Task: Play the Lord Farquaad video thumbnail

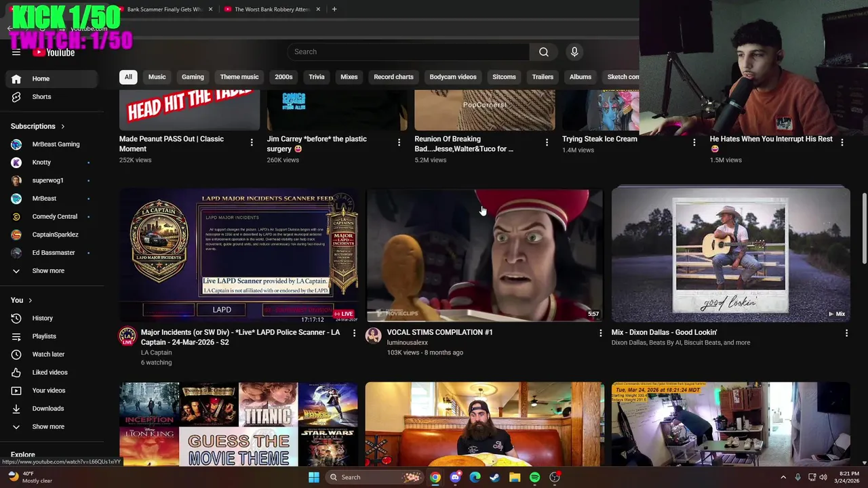Action: tap(484, 255)
